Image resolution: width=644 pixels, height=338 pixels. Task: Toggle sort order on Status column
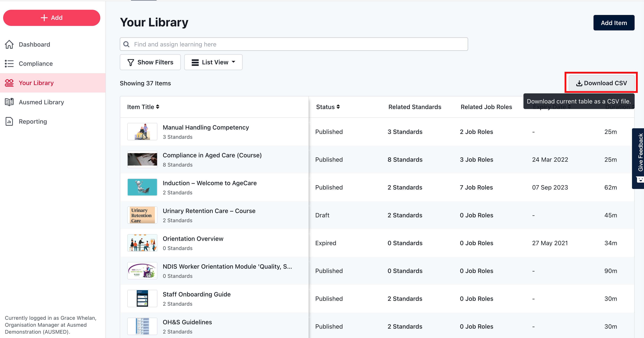click(x=338, y=107)
